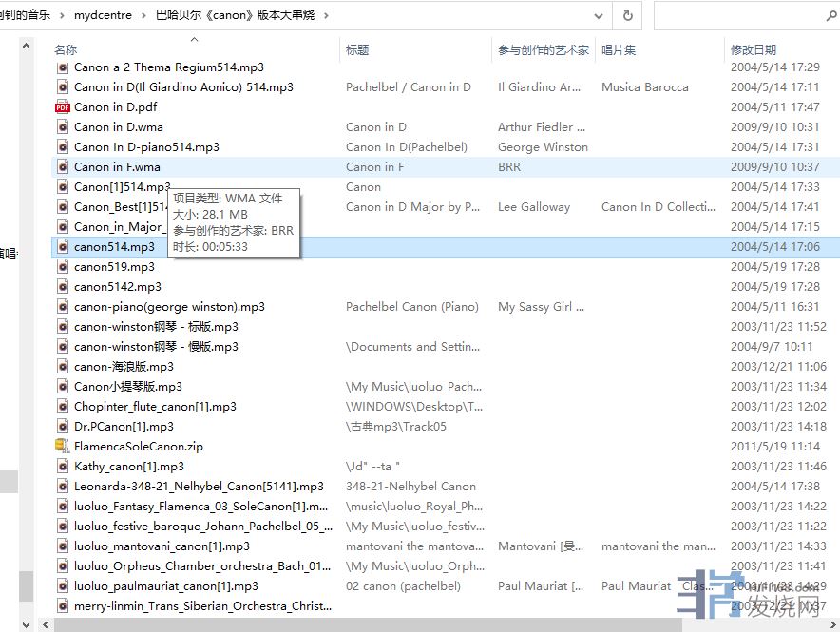
Task: Expand the chevron after 巴哈贝尔《canon》版本大串烧 breadcrumb
Action: [326, 16]
